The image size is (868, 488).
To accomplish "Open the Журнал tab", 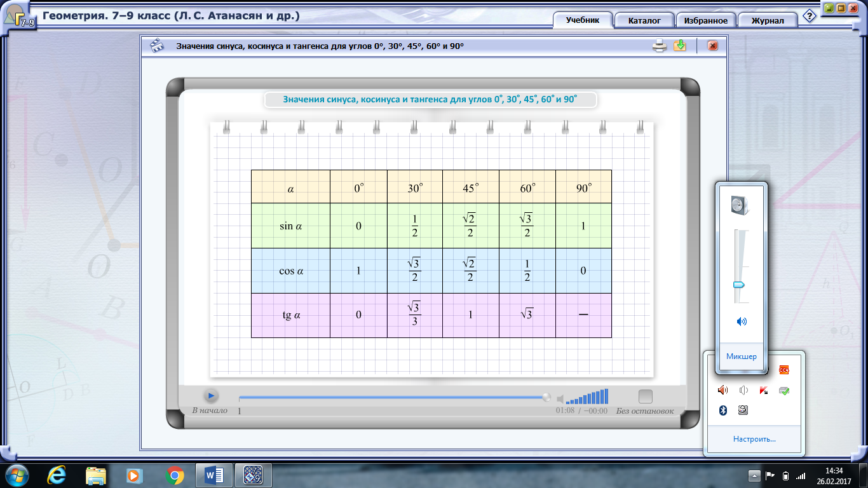I will pos(768,20).
